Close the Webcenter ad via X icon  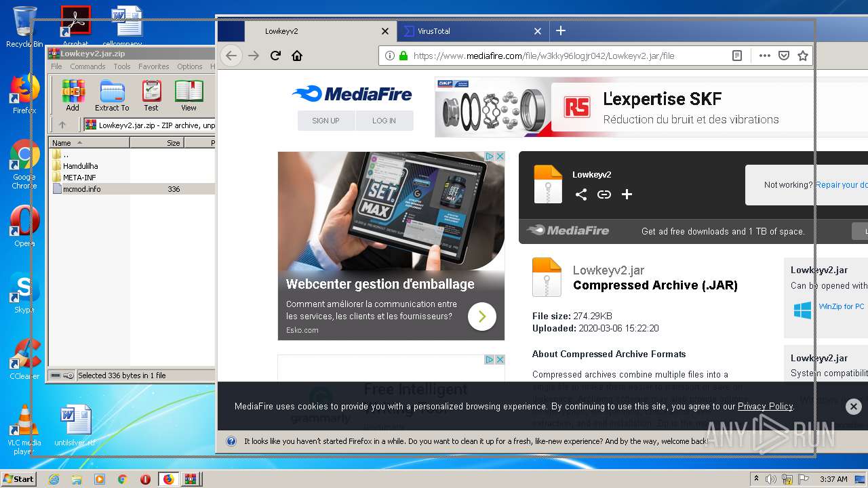point(500,157)
